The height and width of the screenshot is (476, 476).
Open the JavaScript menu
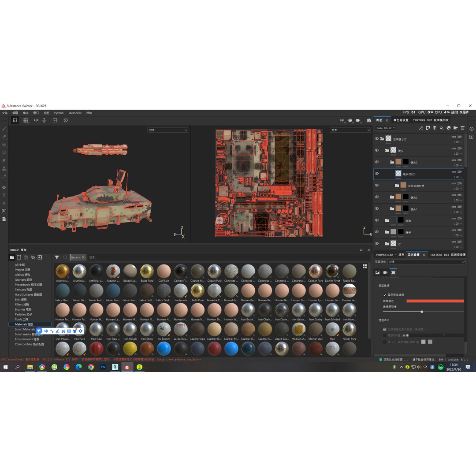pos(75,113)
